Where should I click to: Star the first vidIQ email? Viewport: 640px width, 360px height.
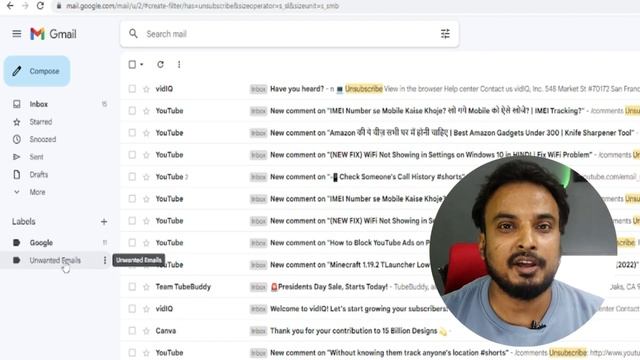[146, 89]
